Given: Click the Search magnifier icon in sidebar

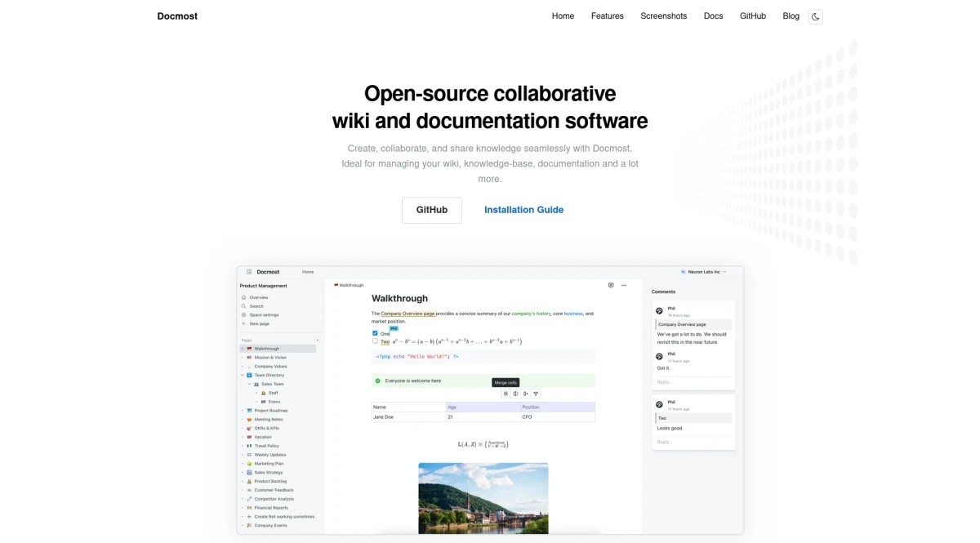Looking at the screenshot, I should pyautogui.click(x=243, y=306).
